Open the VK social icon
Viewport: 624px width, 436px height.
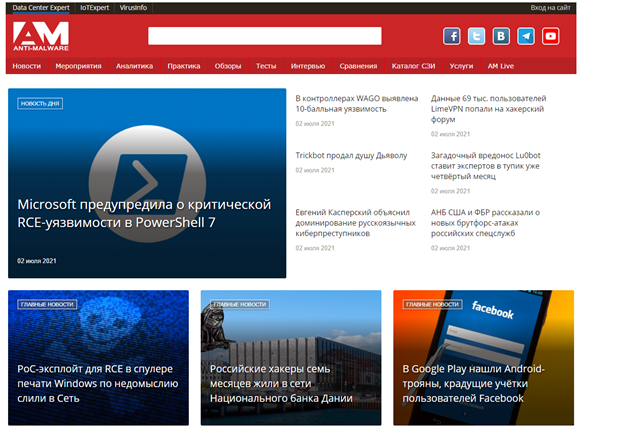(501, 36)
